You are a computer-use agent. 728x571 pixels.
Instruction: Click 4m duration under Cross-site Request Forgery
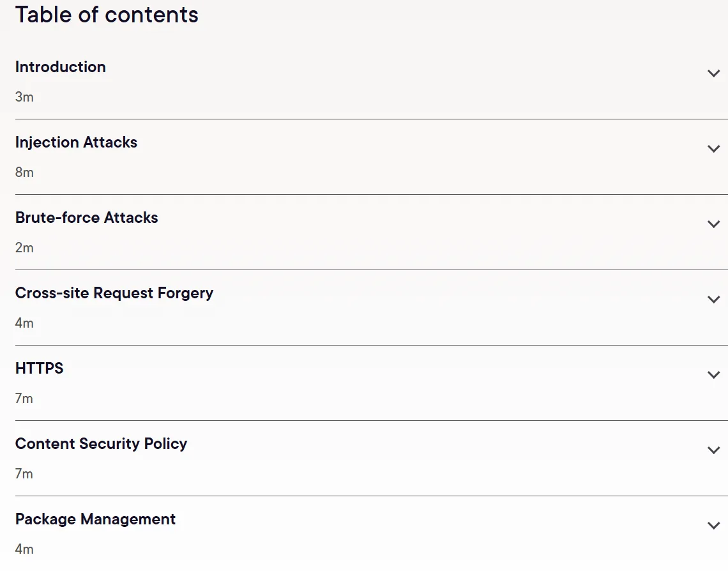24,323
